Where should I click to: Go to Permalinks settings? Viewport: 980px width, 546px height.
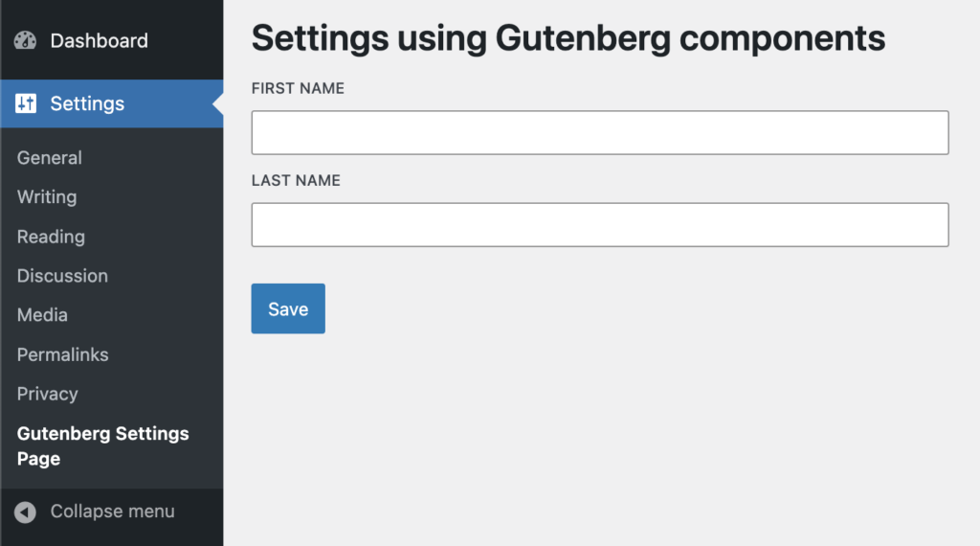point(62,354)
